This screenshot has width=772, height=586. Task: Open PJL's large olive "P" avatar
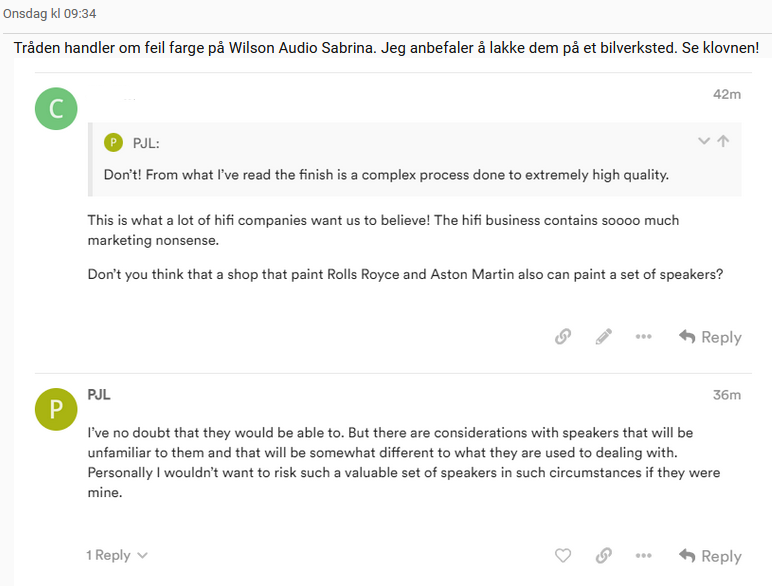[56, 410]
